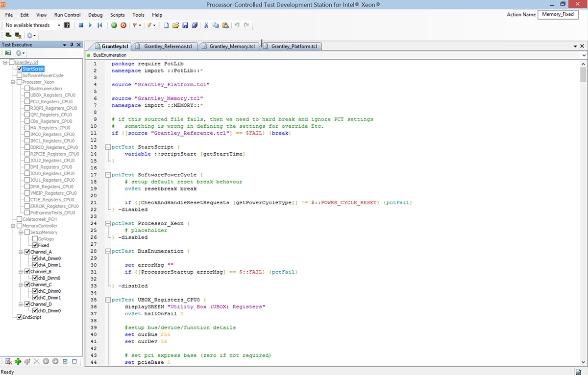Viewport: 588px width, 375px height.
Task: Click the Open folder icon
Action: pyautogui.click(x=175, y=25)
